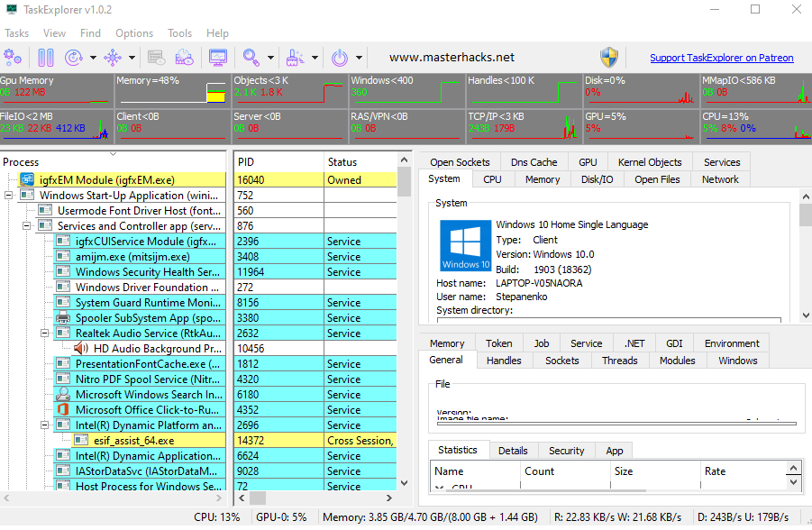Image resolution: width=812 pixels, height=530 pixels.
Task: Open dropdown arrow next to power icon
Action: click(x=359, y=58)
